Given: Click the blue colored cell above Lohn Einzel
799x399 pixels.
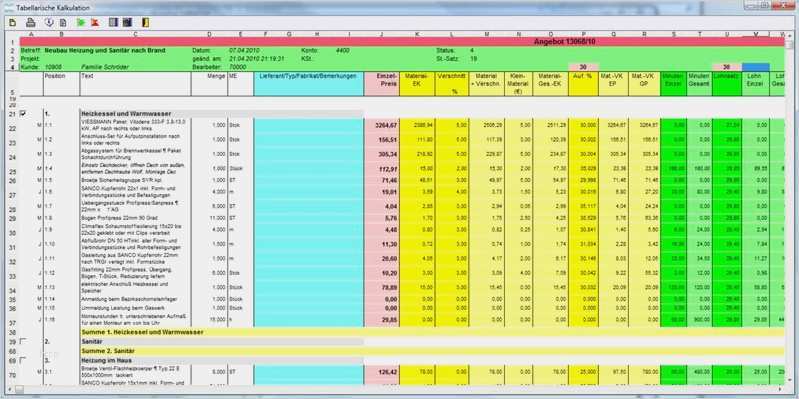Looking at the screenshot, I should pos(756,67).
